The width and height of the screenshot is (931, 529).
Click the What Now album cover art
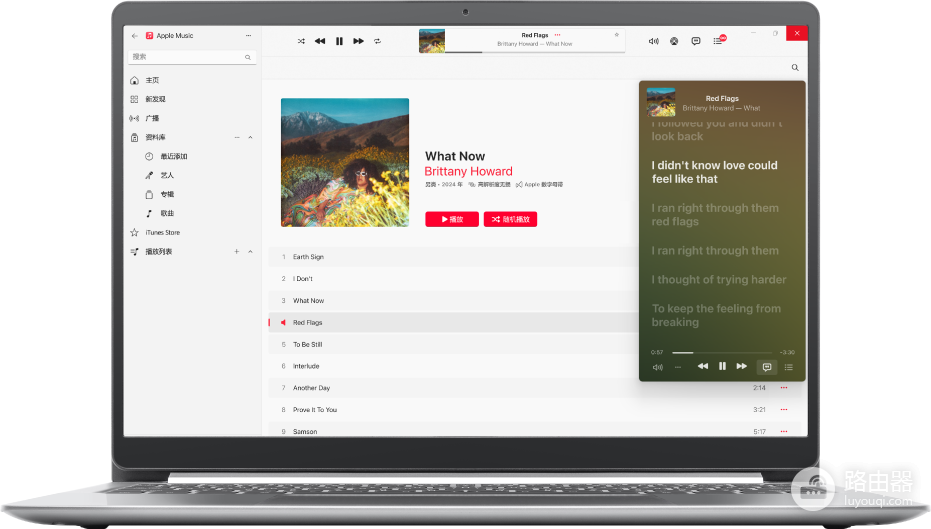pyautogui.click(x=345, y=162)
